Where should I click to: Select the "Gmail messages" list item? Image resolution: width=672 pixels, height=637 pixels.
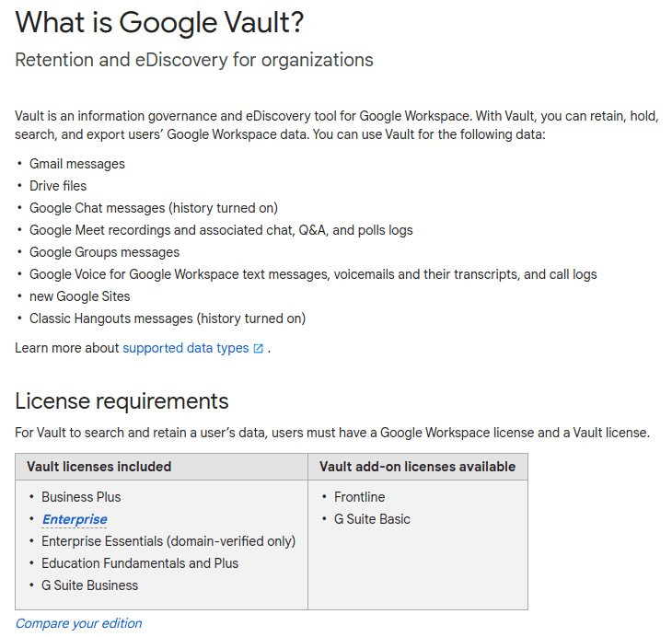click(77, 164)
